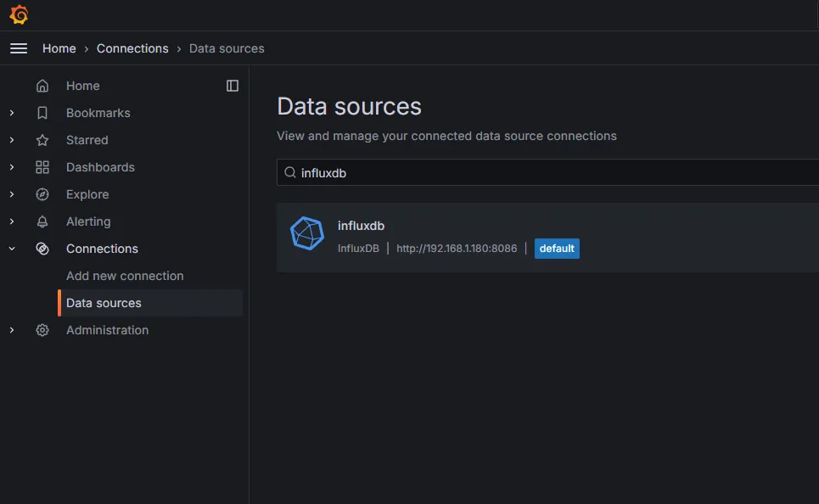This screenshot has width=819, height=504.
Task: Collapse the Connections section chevron
Action: pyautogui.click(x=12, y=249)
